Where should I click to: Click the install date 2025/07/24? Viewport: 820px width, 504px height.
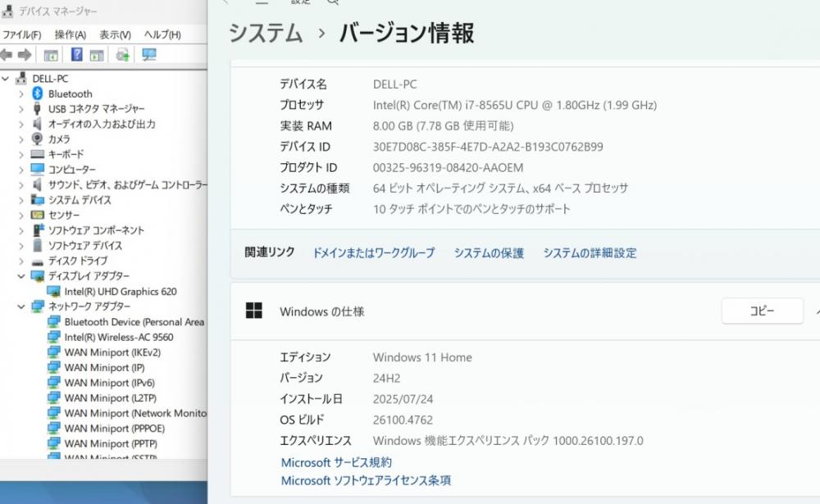[403, 399]
